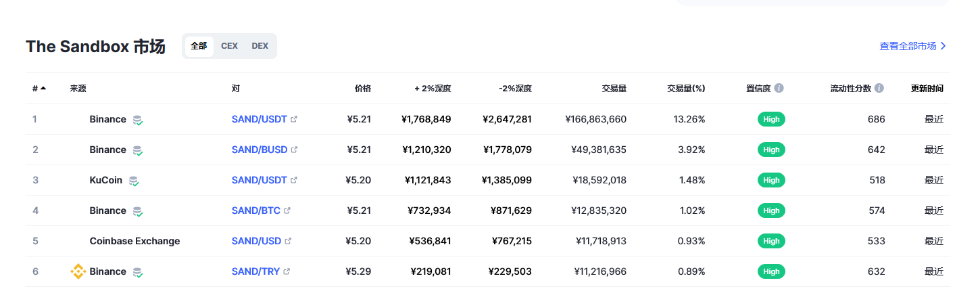980x291 pixels.
Task: Open the SAND/BTC pair link
Action: pos(256,210)
